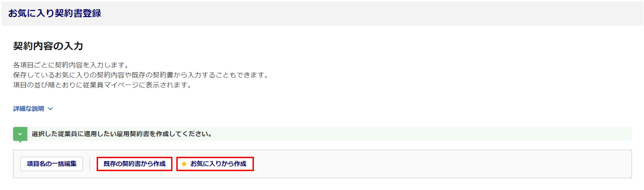Click the green speech-bubble chevron icon
Image resolution: width=644 pixels, height=190 pixels.
[x=20, y=134]
